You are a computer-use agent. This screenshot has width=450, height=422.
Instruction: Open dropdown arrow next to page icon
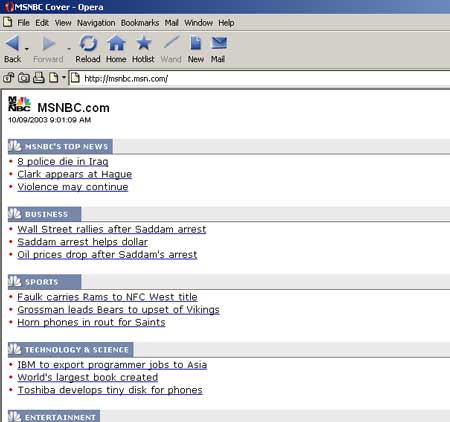point(64,78)
